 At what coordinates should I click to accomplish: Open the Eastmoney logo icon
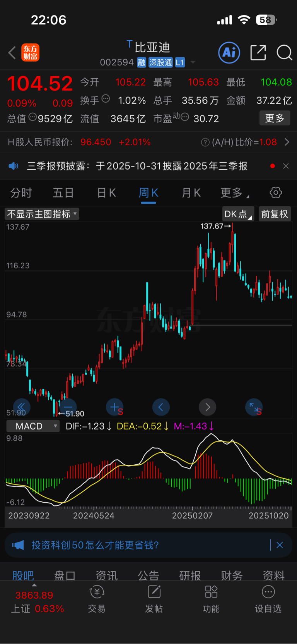[x=30, y=53]
